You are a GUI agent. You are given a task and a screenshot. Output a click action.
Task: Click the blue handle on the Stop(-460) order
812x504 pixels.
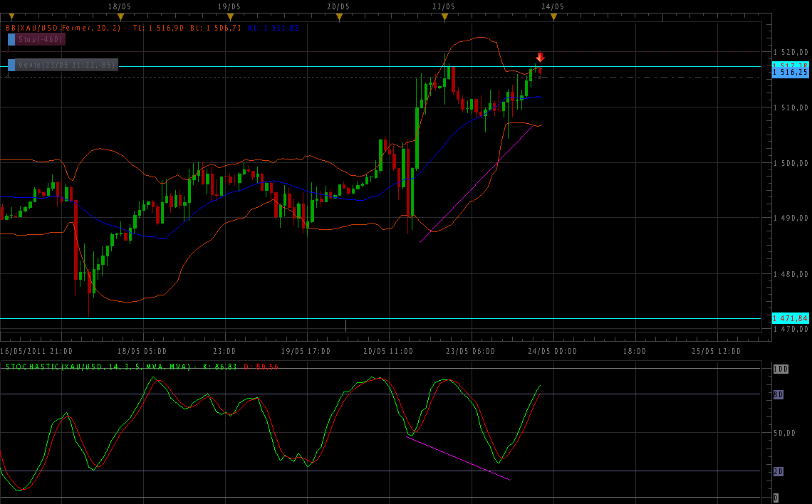tap(11, 39)
